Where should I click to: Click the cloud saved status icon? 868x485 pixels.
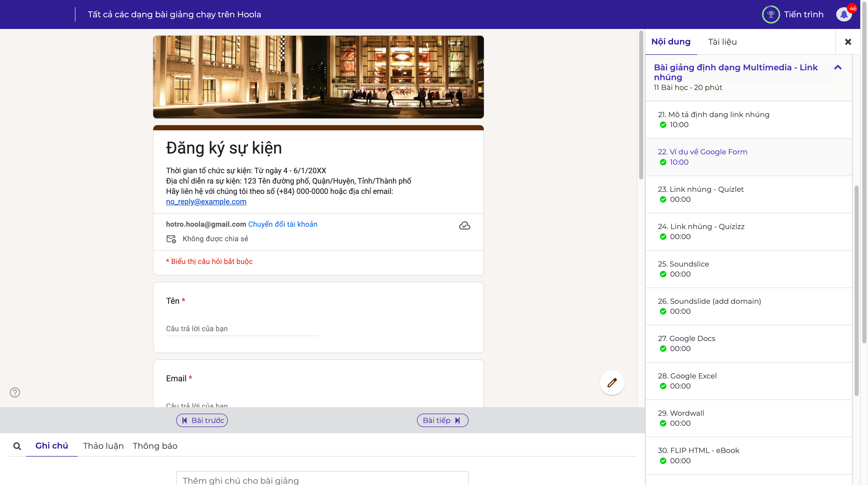click(x=464, y=226)
